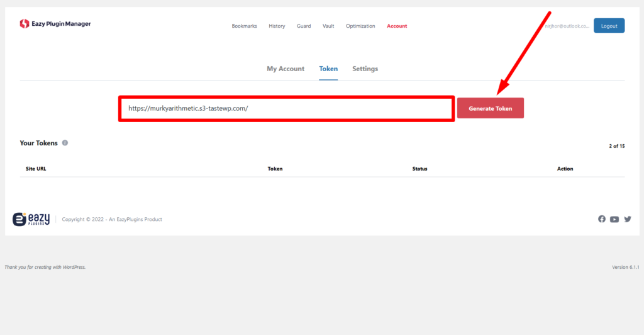The height and width of the screenshot is (335, 644).
Task: Click the Token column header
Action: pyautogui.click(x=275, y=169)
